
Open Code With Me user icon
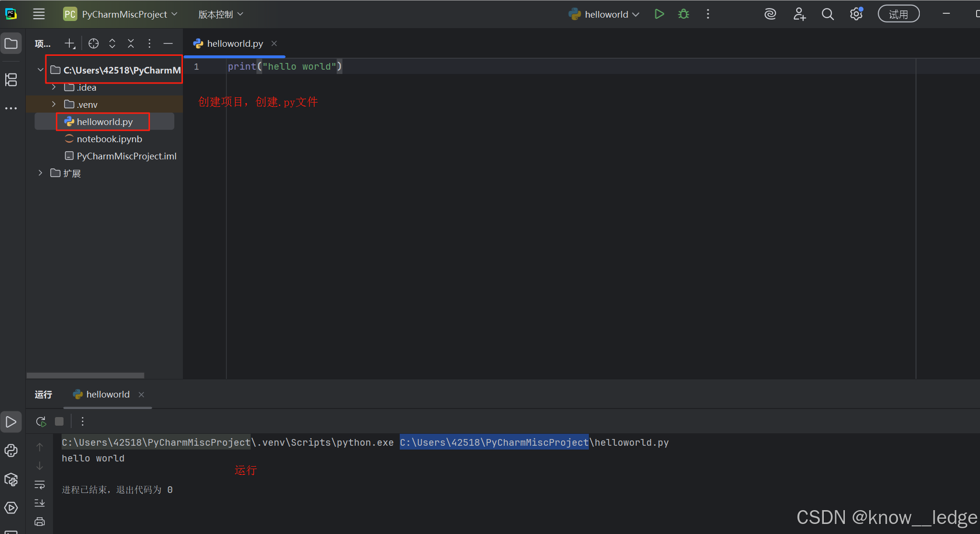point(799,14)
